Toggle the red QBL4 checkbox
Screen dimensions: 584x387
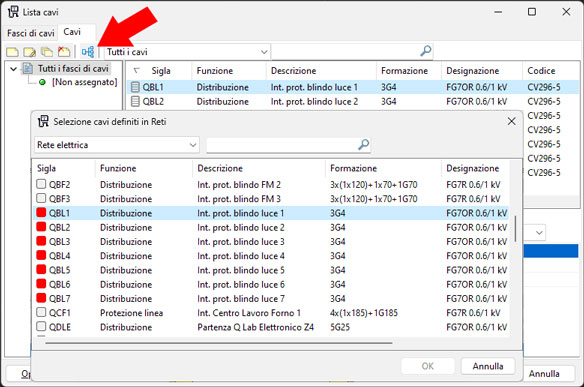[41, 255]
